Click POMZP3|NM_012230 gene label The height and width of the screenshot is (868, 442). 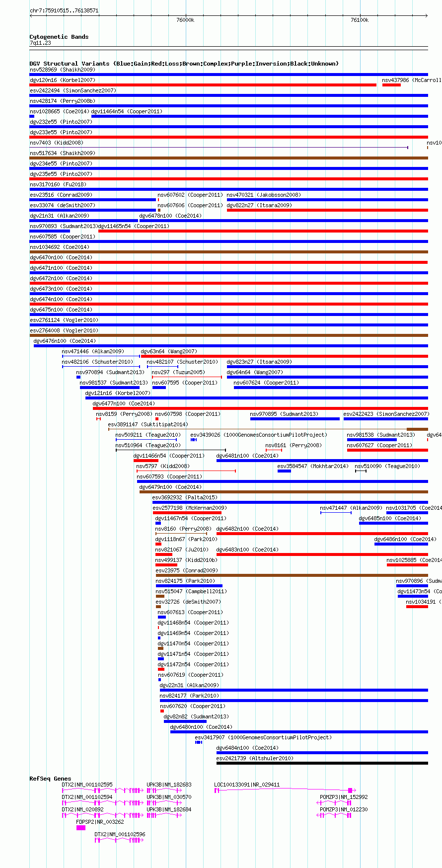pyautogui.click(x=344, y=809)
